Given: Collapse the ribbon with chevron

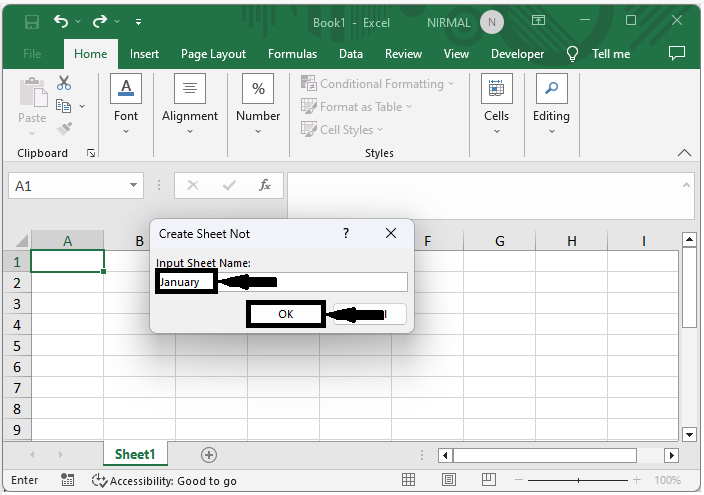Looking at the screenshot, I should coord(684,153).
